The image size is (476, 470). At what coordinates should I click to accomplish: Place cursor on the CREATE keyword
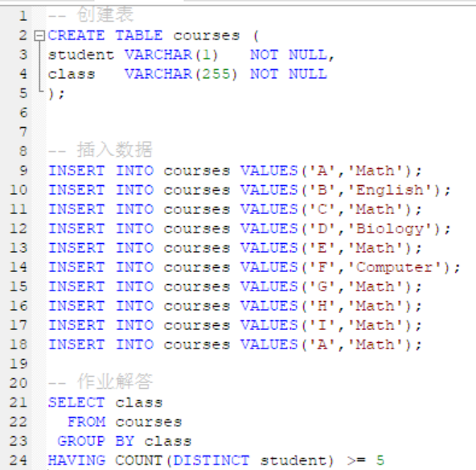pos(76,35)
